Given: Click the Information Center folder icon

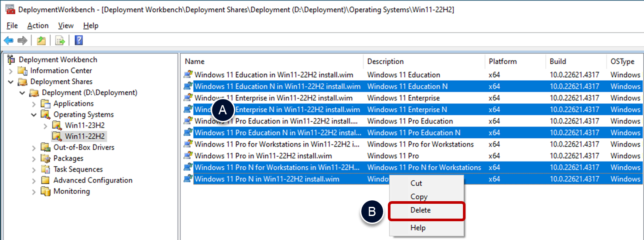Looking at the screenshot, I should click(22, 71).
